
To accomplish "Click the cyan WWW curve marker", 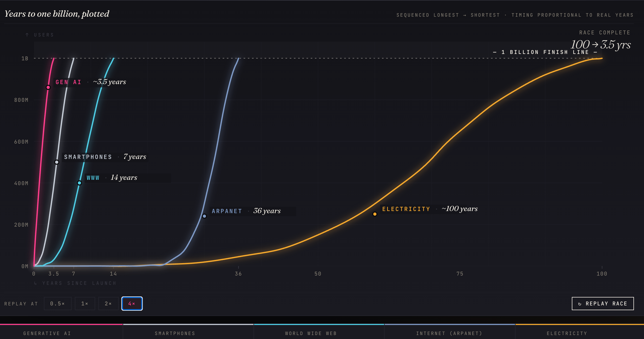I will (x=79, y=183).
